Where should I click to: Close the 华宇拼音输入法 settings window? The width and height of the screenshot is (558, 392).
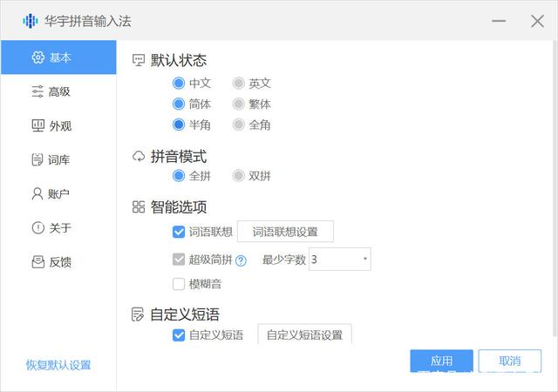[537, 21]
